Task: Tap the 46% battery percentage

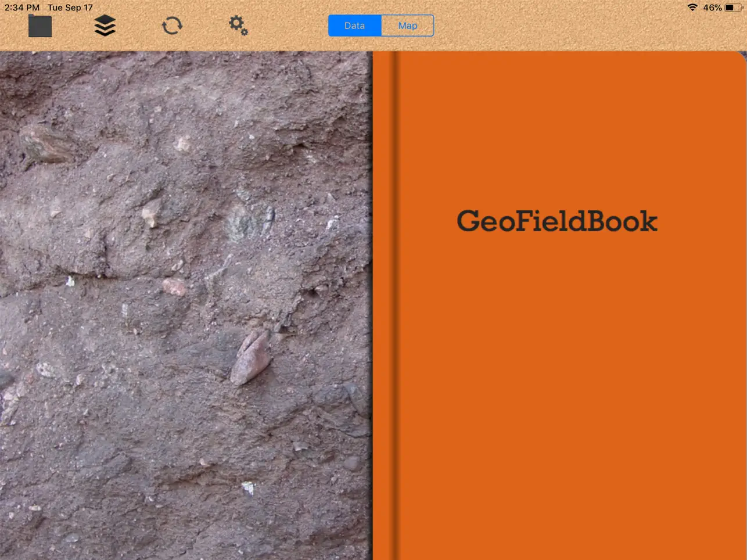Action: click(x=712, y=8)
